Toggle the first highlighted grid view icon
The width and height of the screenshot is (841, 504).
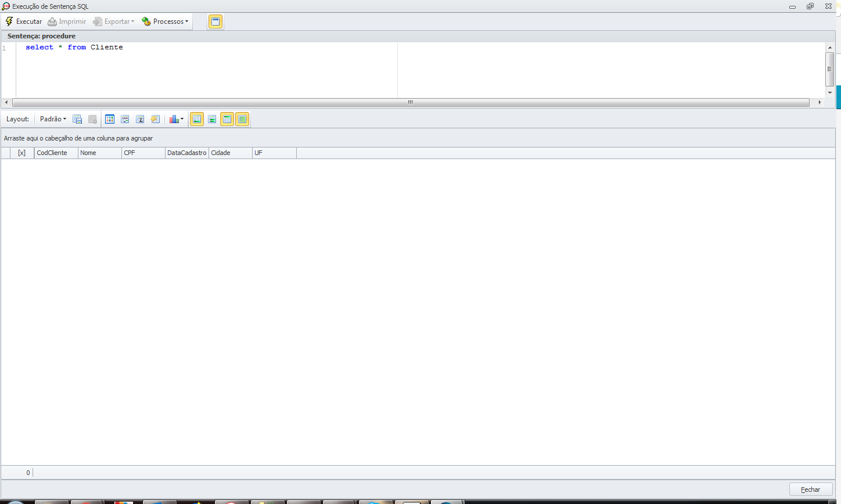coord(197,119)
